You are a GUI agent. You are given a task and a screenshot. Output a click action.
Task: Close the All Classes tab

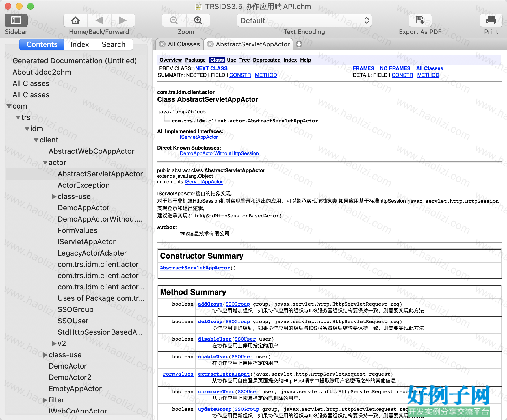162,44
